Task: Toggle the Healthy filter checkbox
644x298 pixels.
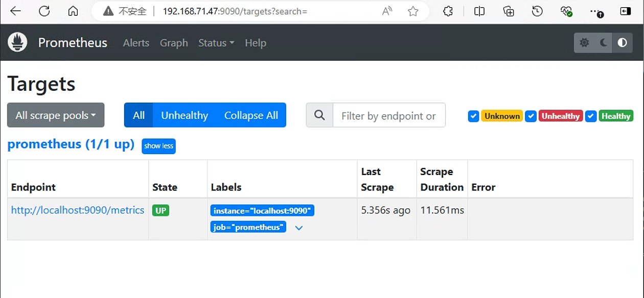Action: pos(591,116)
